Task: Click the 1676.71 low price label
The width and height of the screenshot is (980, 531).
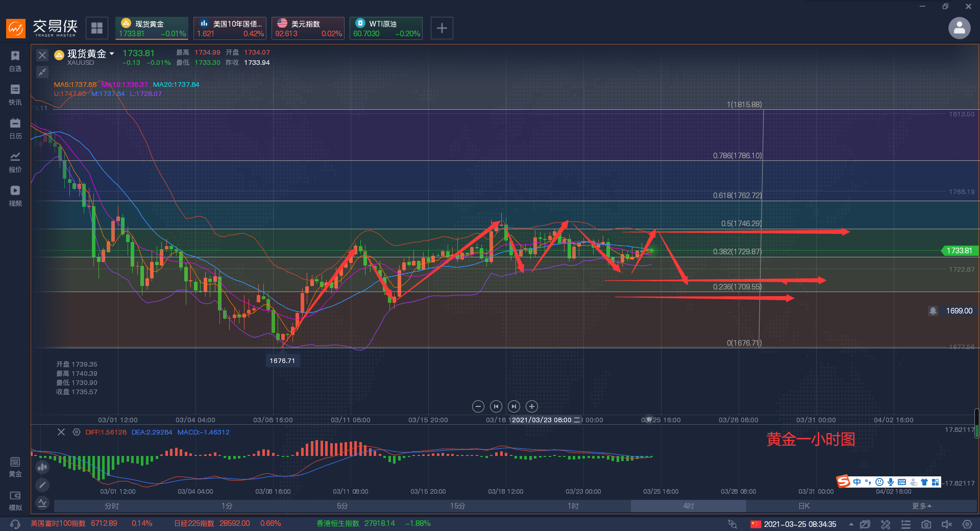Action: tap(282, 360)
